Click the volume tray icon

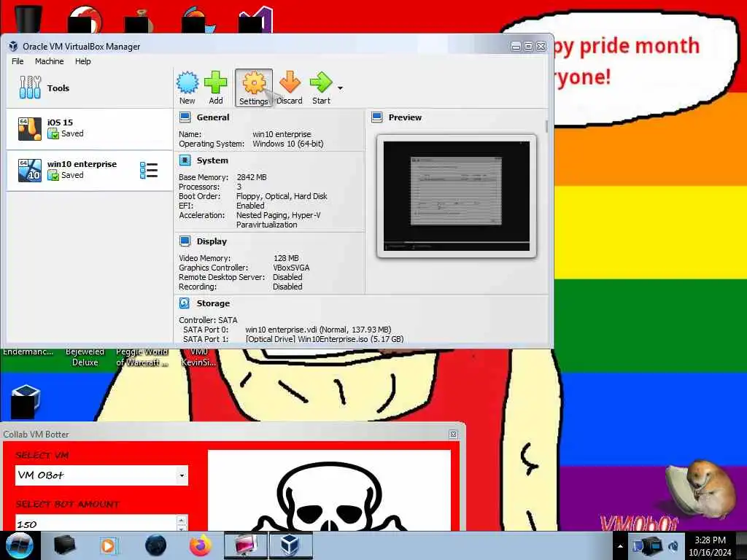673,545
